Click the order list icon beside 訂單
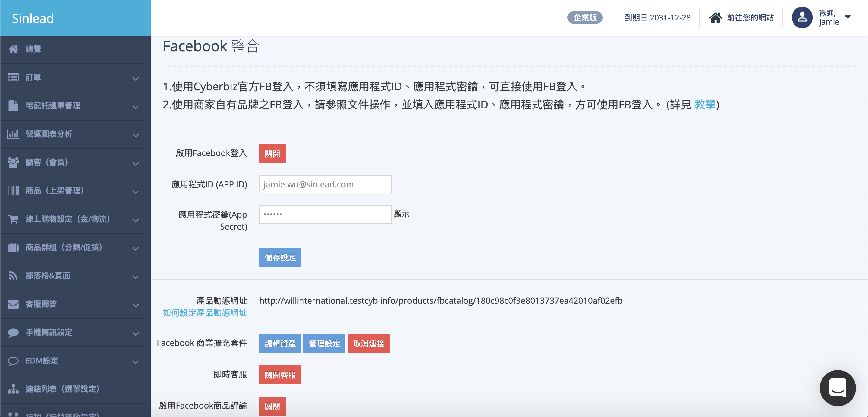This screenshot has width=868, height=417. pyautogui.click(x=13, y=77)
